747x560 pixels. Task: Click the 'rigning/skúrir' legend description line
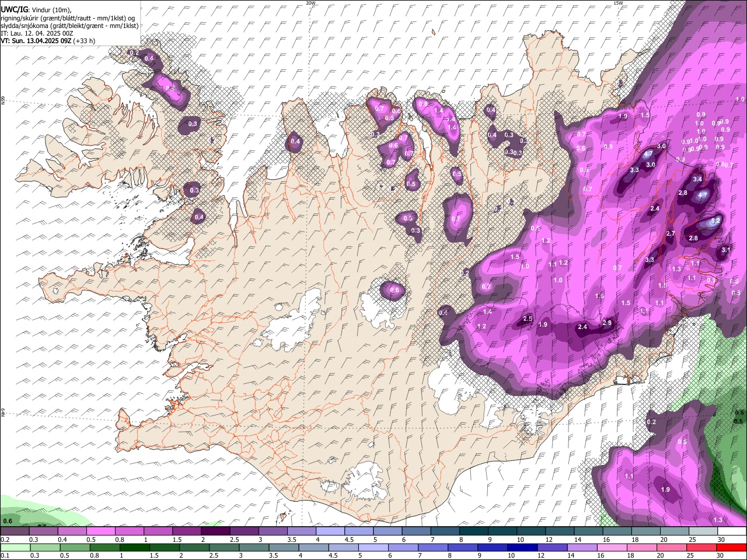pyautogui.click(x=68, y=18)
